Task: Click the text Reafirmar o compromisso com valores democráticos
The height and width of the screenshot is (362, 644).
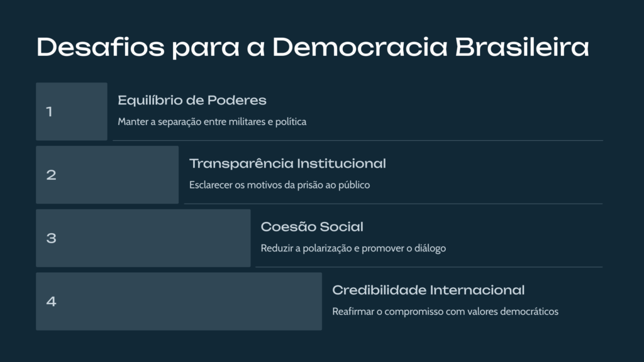Action: click(445, 312)
